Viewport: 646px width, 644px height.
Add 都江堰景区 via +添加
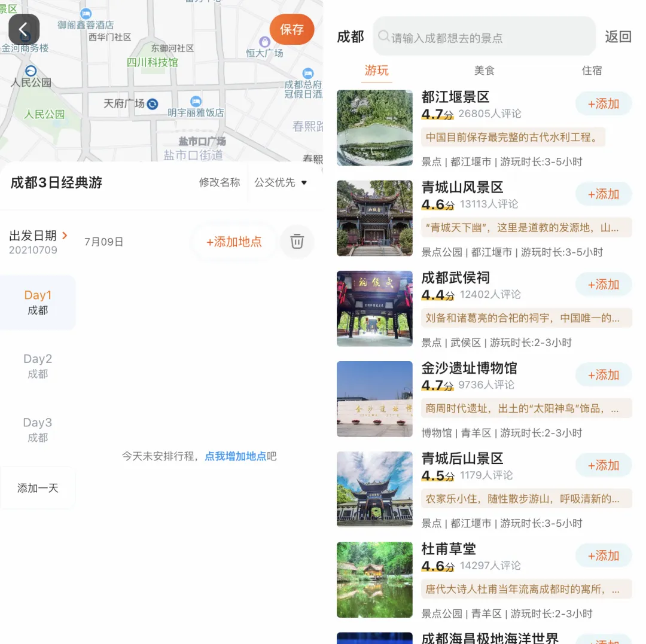[x=604, y=104]
